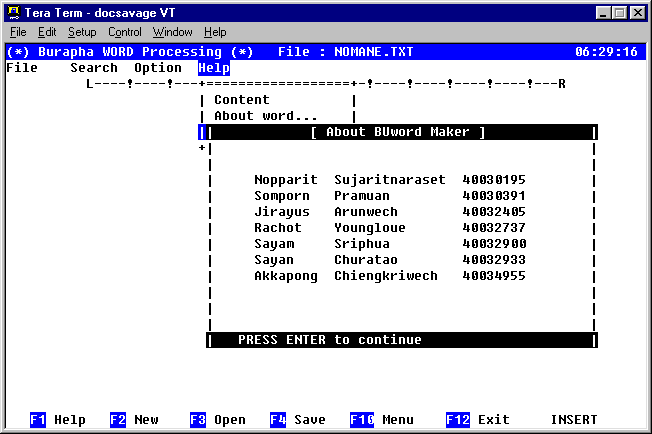652x434 pixels.
Task: Open the Control menu
Action: pyautogui.click(x=125, y=32)
